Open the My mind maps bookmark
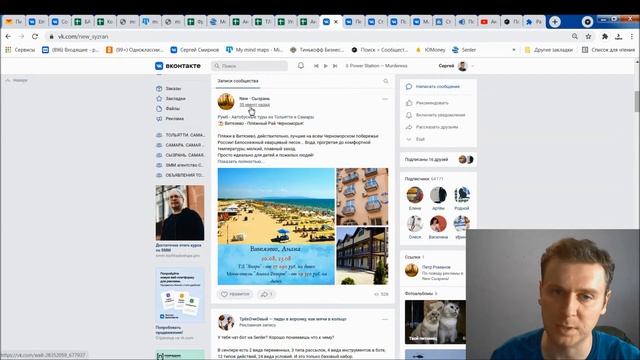This screenshot has height=360, width=640. click(254, 50)
